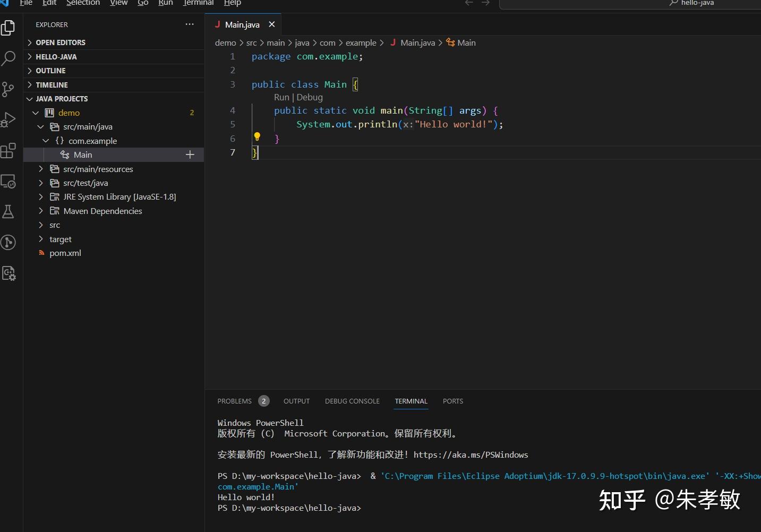Open the Remote Explorer view
The image size is (761, 532).
pos(9,181)
